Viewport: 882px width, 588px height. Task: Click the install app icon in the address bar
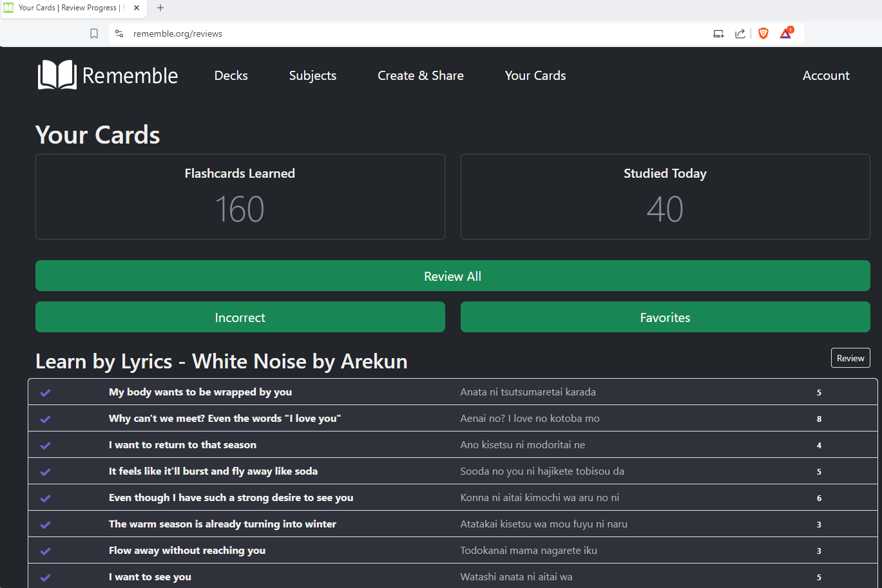point(718,33)
